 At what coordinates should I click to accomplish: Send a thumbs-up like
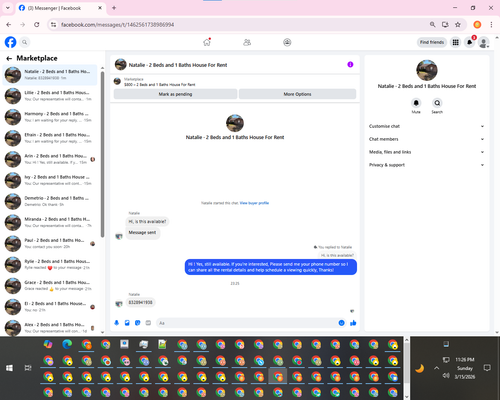tap(353, 323)
